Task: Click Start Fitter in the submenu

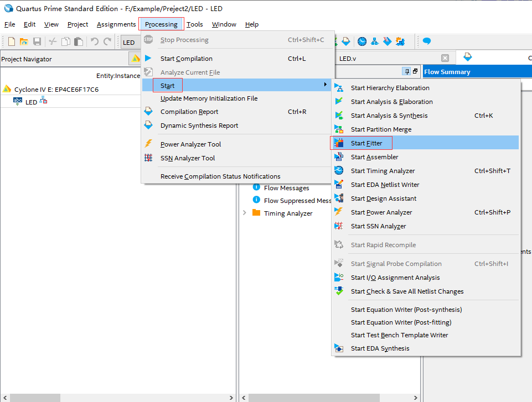Action: click(x=426, y=143)
